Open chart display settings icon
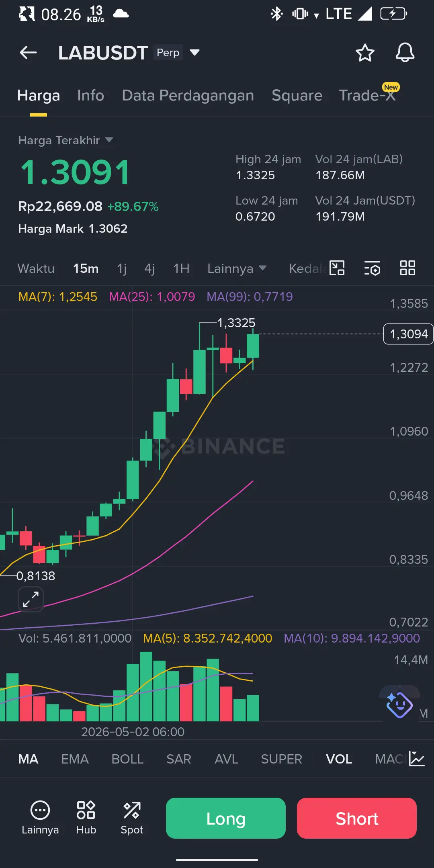434x868 pixels. coord(373,268)
